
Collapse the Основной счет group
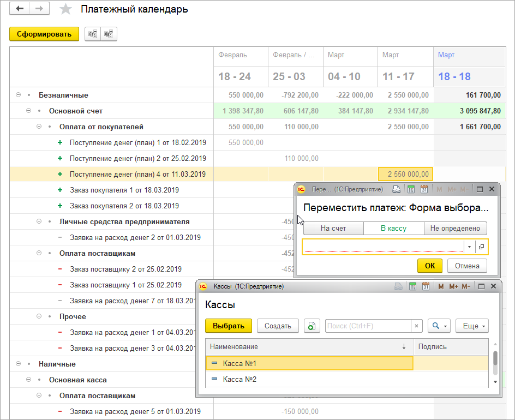click(28, 111)
